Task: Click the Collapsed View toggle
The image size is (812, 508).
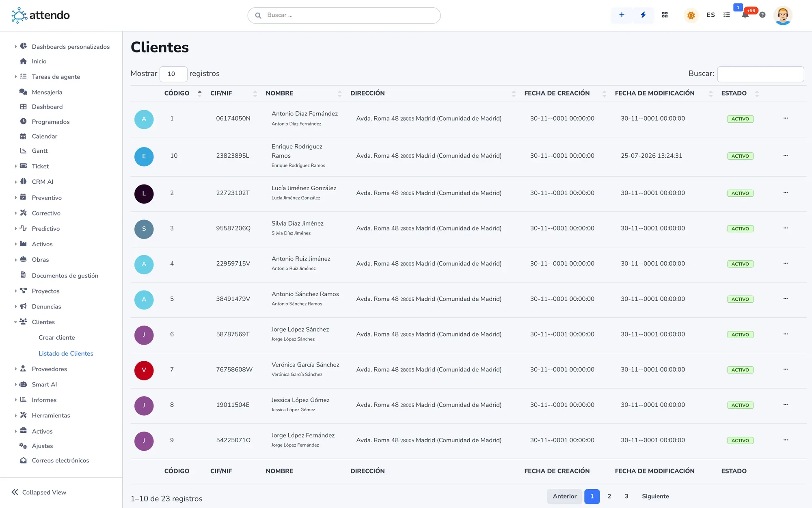Action: click(39, 493)
